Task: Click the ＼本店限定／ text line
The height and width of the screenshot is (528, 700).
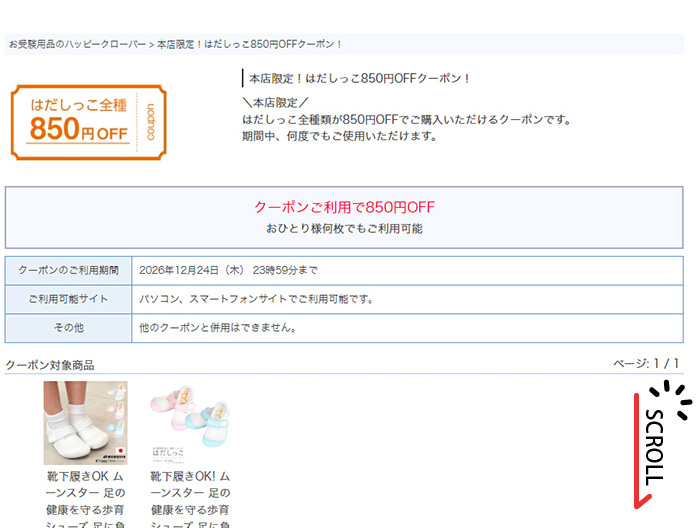Action: [x=275, y=103]
